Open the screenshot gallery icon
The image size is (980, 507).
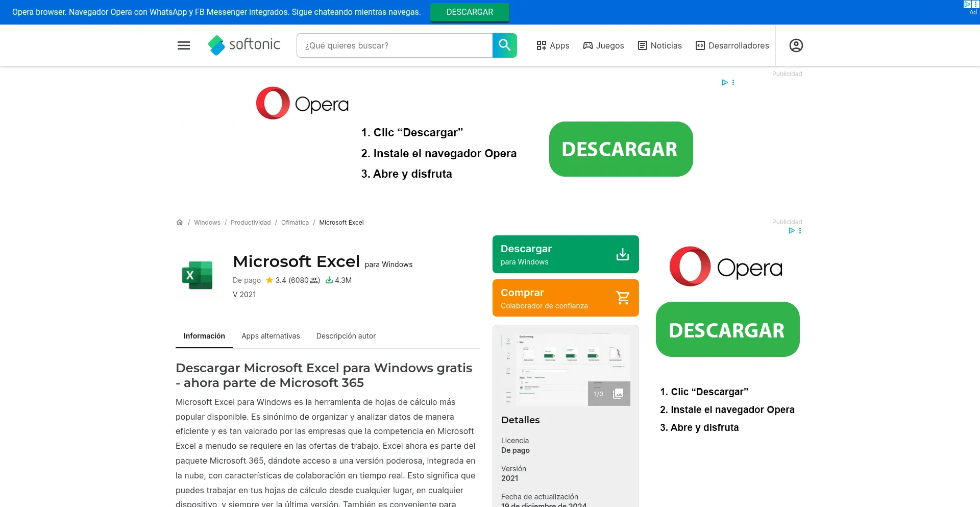[618, 394]
